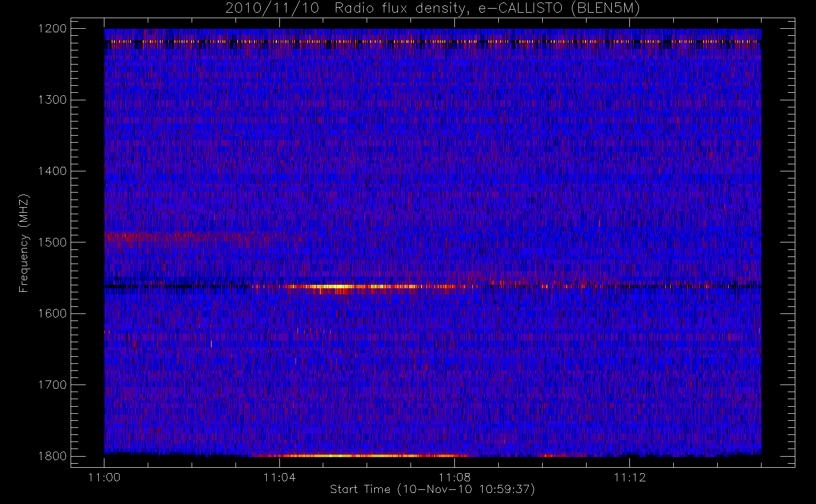Click the 11:08 time axis label
The height and width of the screenshot is (504, 816).
(x=454, y=477)
